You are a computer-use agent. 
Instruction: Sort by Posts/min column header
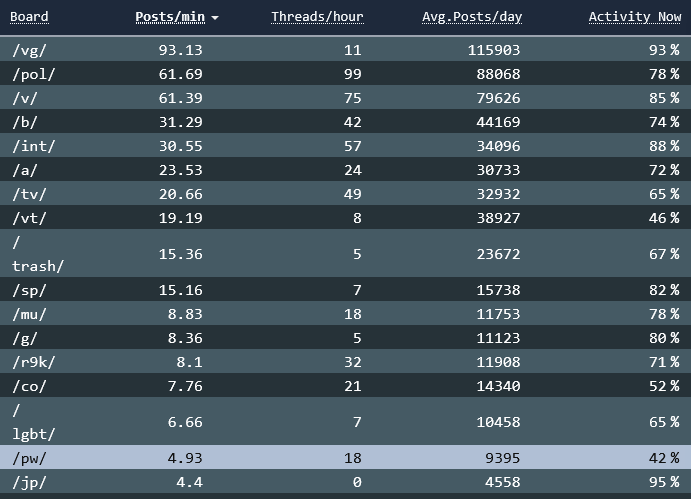click(170, 17)
